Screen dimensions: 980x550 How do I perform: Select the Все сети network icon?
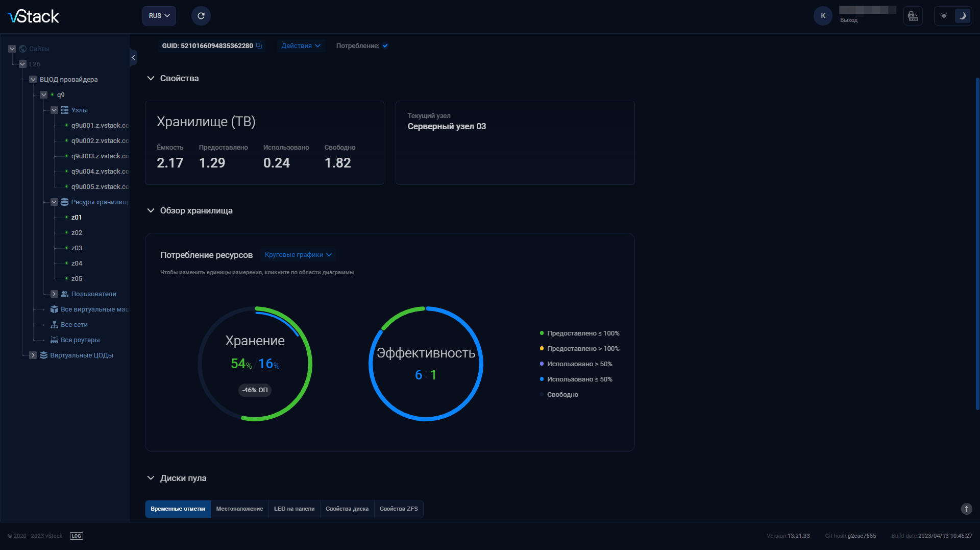click(x=55, y=324)
